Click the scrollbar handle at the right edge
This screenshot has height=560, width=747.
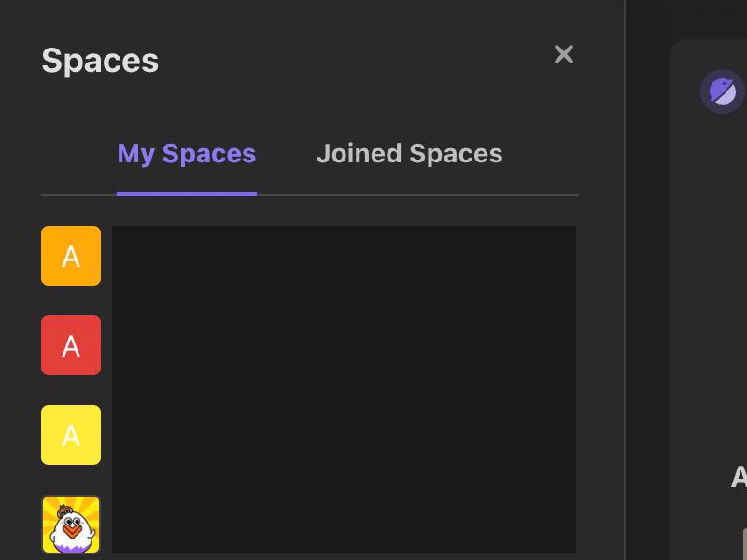click(x=744, y=544)
